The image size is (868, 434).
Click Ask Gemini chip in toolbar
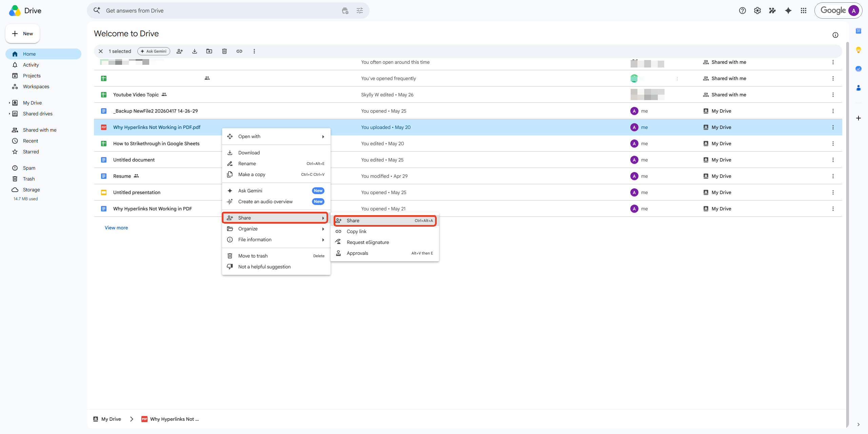(154, 51)
